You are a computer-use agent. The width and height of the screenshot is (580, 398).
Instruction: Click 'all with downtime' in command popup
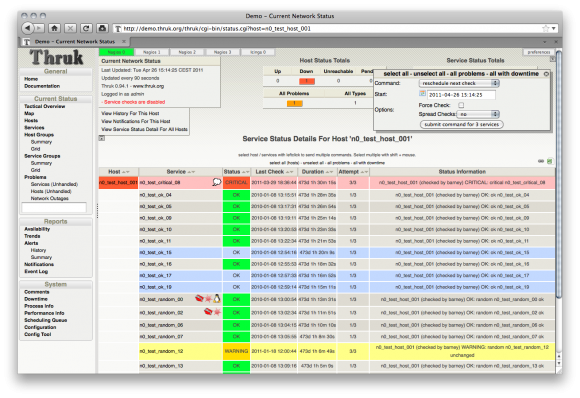point(514,74)
